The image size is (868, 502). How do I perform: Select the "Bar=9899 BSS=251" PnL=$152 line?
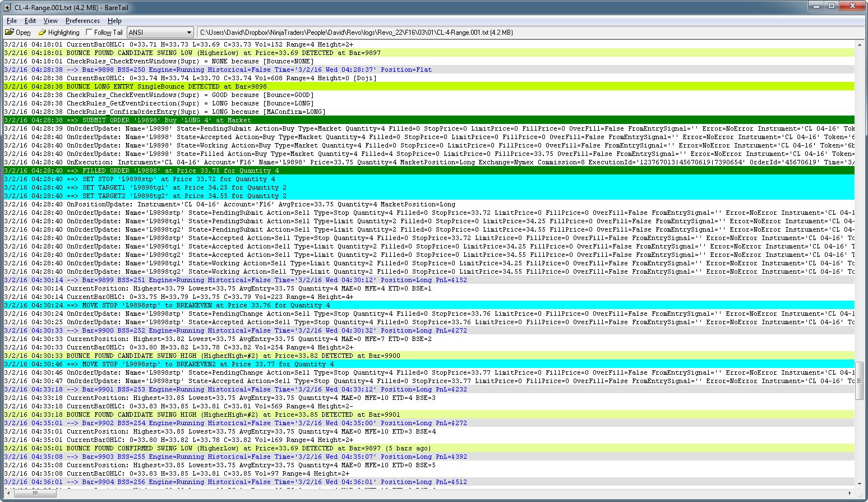429,280
